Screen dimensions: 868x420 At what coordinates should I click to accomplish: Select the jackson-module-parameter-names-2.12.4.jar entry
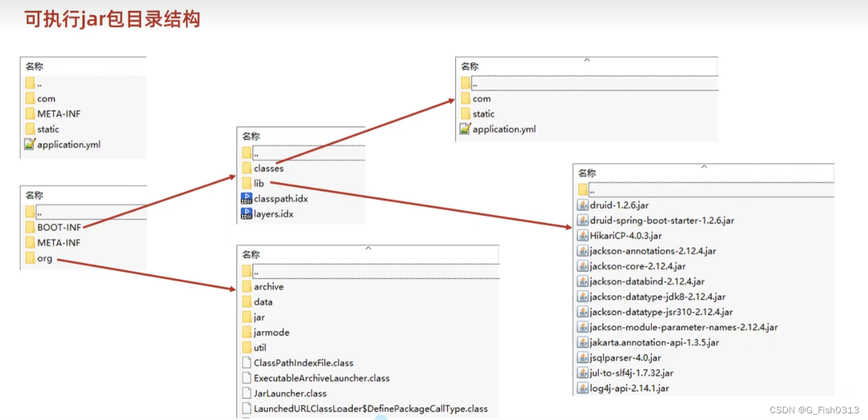[x=678, y=327]
